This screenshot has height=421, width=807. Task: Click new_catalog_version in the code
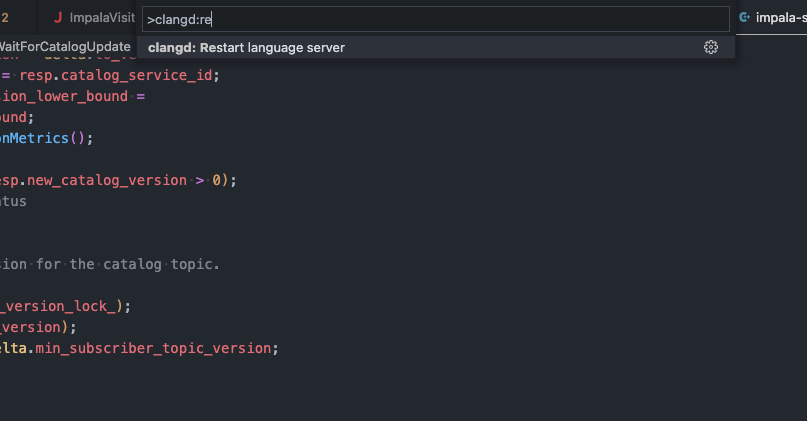pyautogui.click(x=107, y=181)
